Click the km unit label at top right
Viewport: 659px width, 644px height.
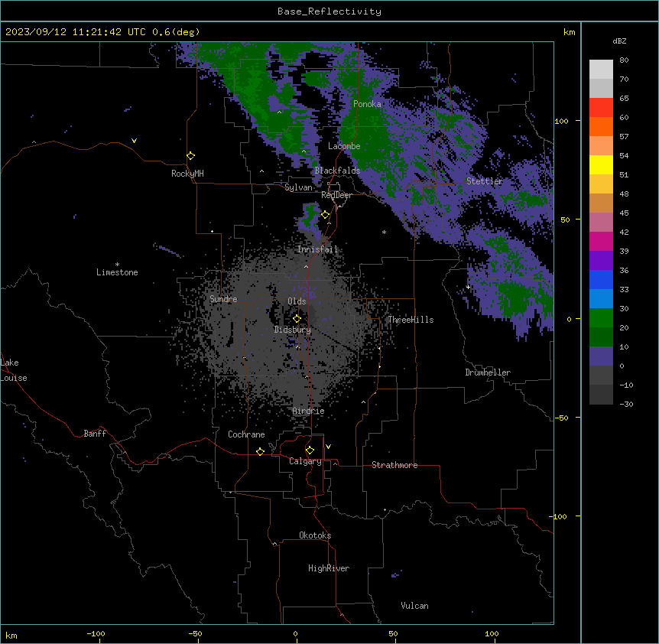570,32
